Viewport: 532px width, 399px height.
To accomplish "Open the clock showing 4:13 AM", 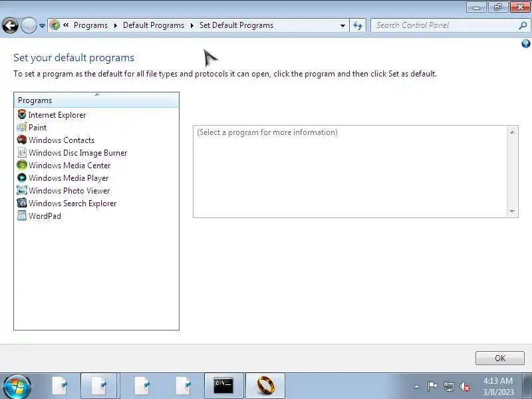I will click(x=498, y=386).
